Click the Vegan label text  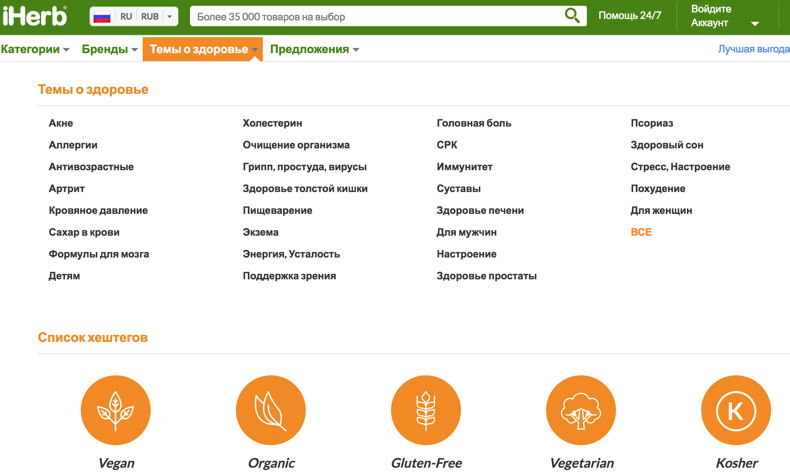pos(116,463)
